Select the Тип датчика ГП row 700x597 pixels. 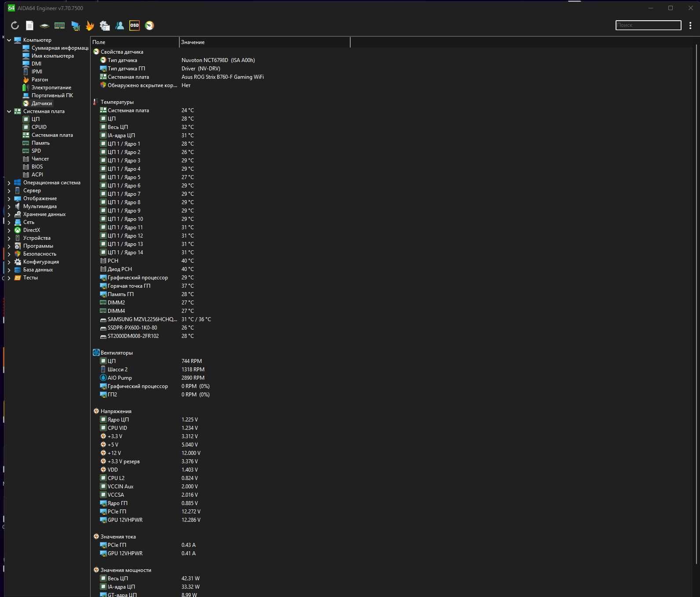point(391,69)
